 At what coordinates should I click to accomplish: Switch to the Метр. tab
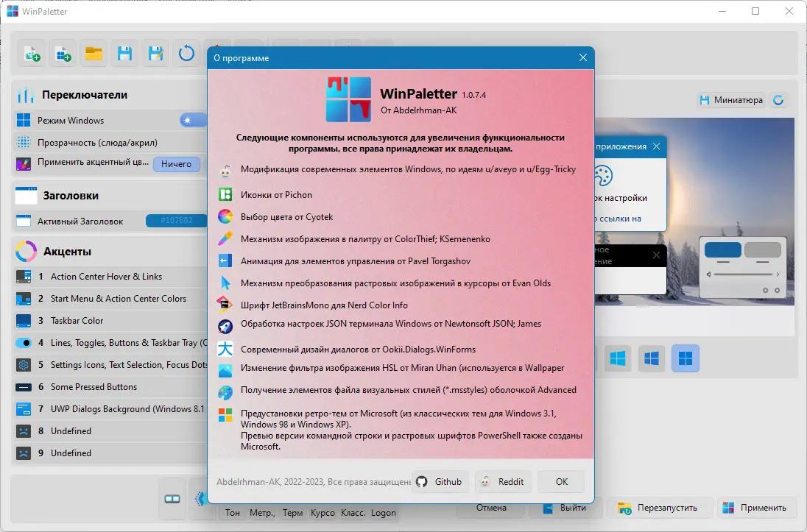[262, 512]
